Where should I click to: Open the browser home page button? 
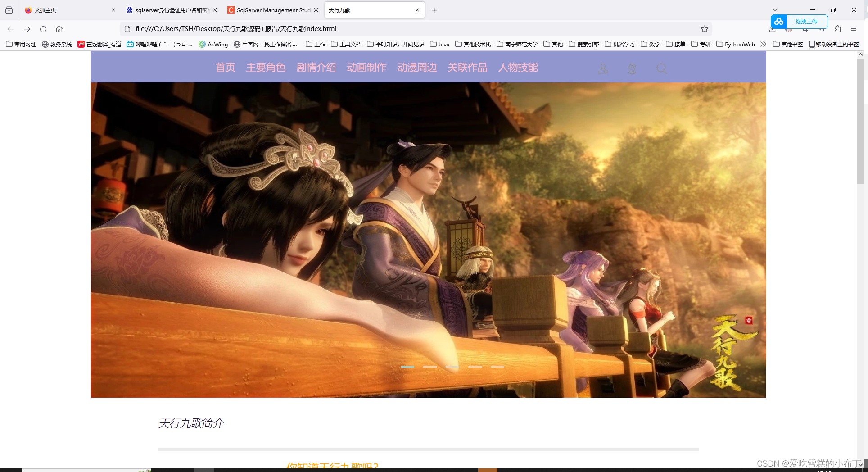pos(59,29)
